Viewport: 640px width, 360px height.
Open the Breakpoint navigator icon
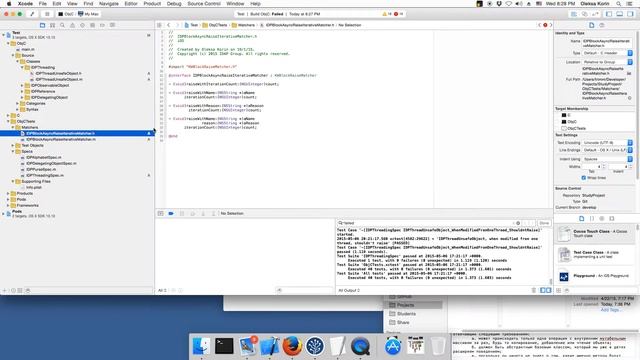pos(102,25)
